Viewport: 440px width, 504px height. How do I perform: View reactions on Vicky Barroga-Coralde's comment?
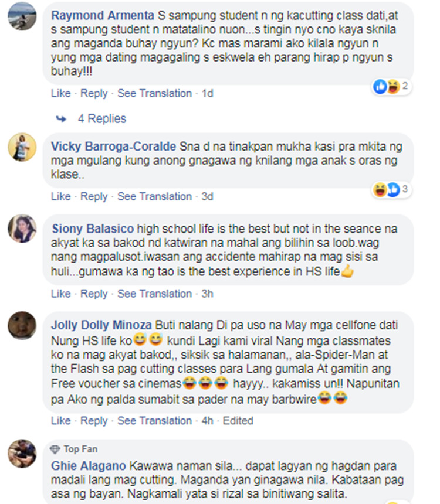click(x=391, y=190)
